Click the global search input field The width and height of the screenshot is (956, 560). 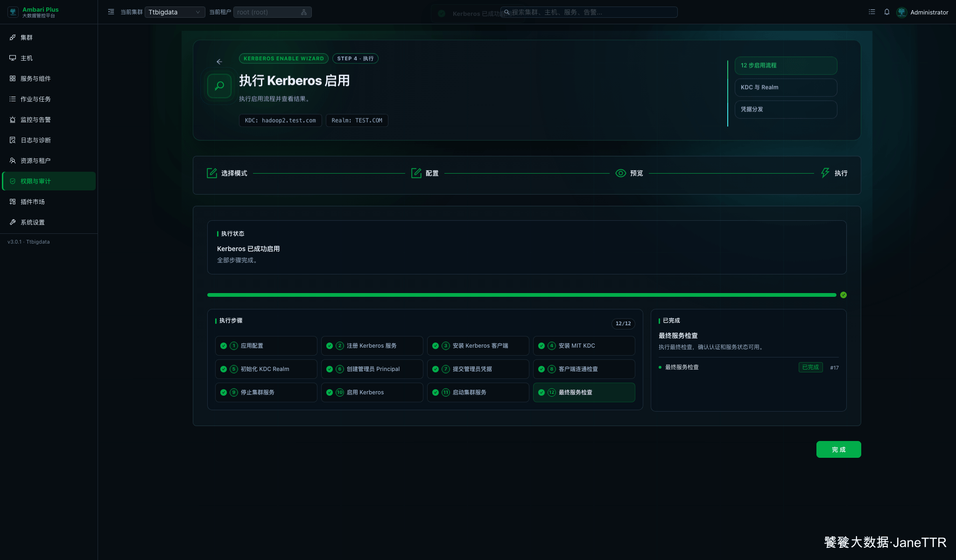[589, 12]
